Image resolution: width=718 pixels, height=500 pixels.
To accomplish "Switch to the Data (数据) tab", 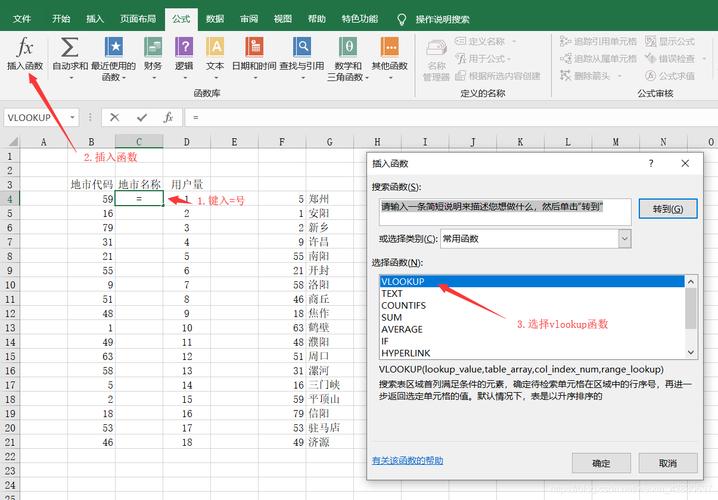I will tap(215, 19).
